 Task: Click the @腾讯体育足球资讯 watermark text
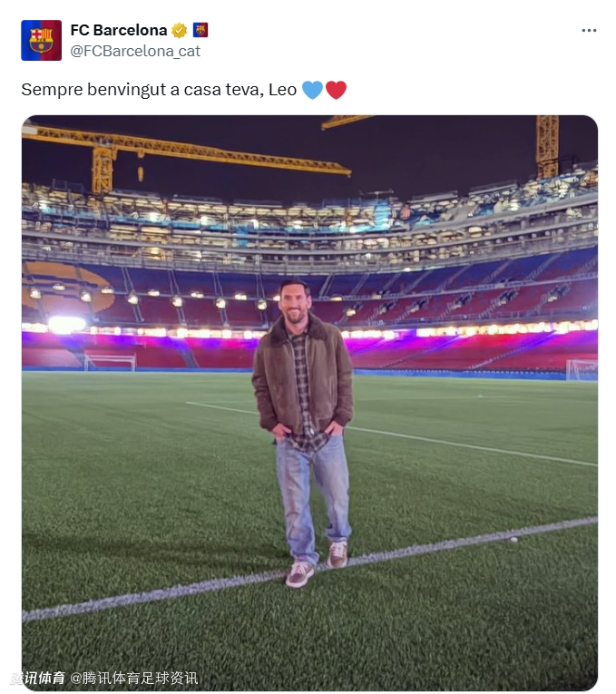point(134,678)
